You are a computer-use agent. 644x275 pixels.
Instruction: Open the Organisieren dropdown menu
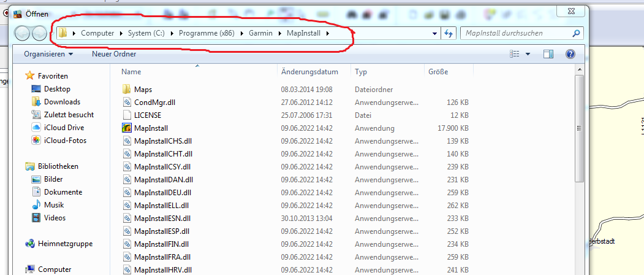[48, 55]
